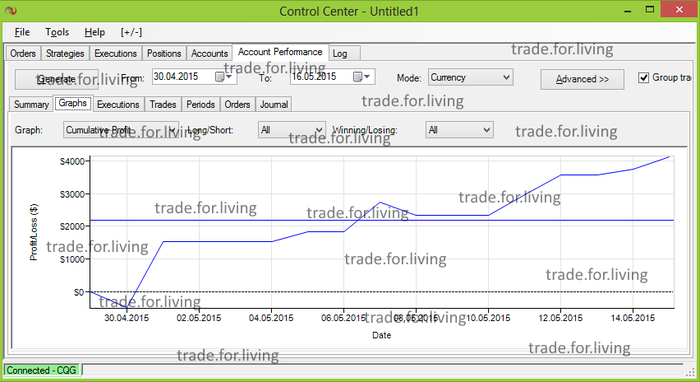
Task: Switch to the Accounts tab
Action: 210,54
